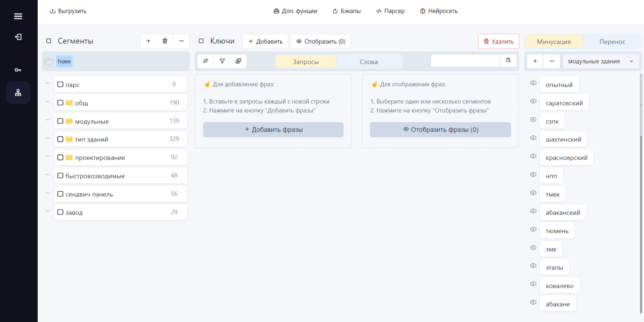Click the sort icon in keys toolbar

tap(206, 61)
